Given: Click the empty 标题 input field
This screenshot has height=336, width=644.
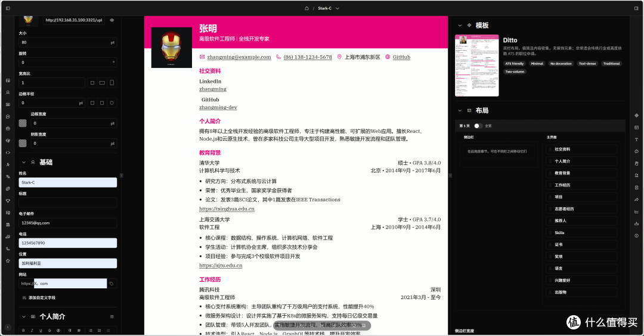Looking at the screenshot, I should click(x=68, y=203).
